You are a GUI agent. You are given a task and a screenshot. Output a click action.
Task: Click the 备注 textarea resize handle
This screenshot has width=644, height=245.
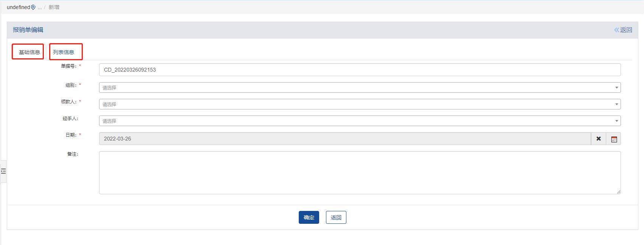click(619, 192)
